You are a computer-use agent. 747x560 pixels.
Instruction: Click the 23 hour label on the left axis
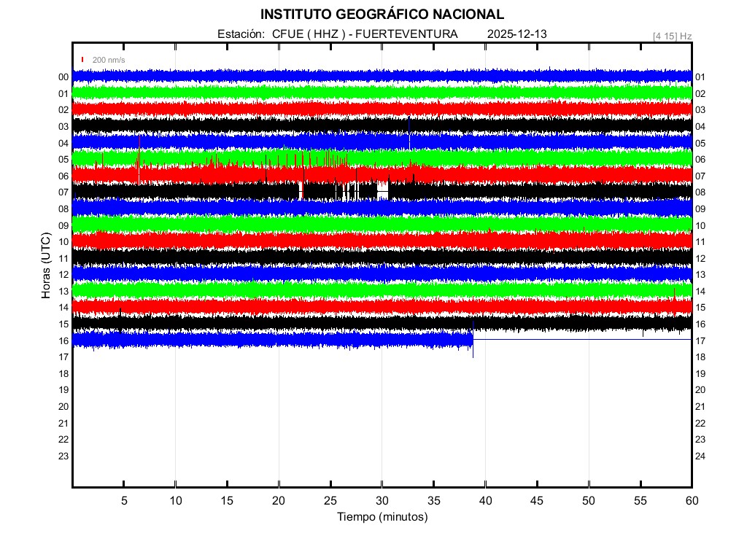[63, 456]
